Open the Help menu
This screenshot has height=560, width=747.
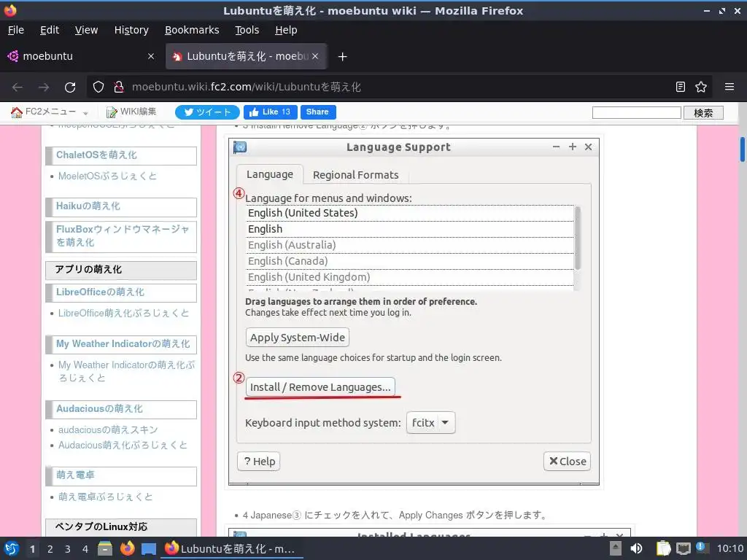tap(286, 30)
